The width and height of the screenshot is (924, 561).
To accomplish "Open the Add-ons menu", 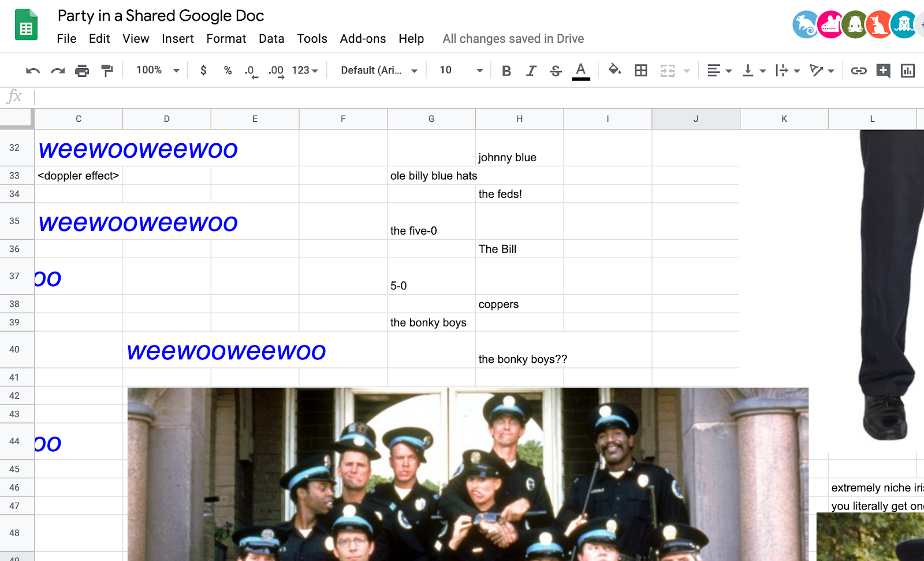I will 363,39.
